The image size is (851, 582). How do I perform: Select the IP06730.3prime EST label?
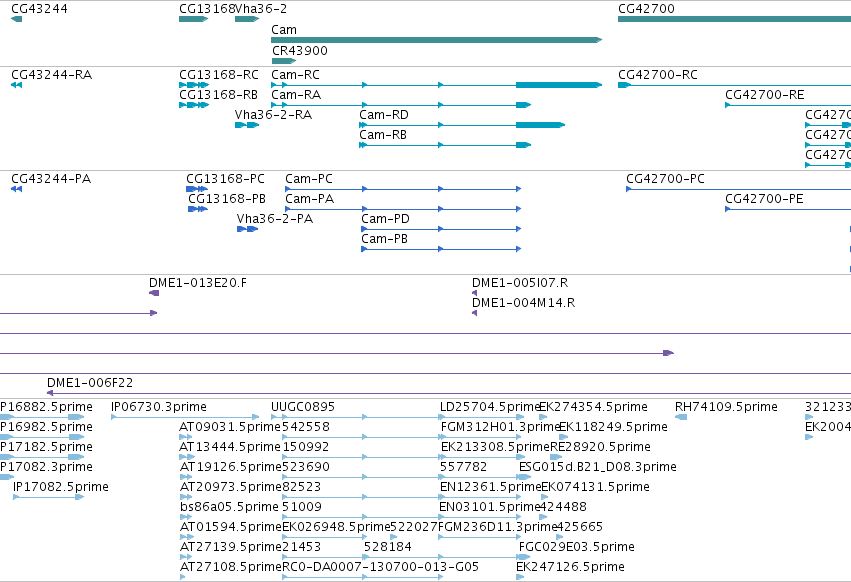pos(158,407)
